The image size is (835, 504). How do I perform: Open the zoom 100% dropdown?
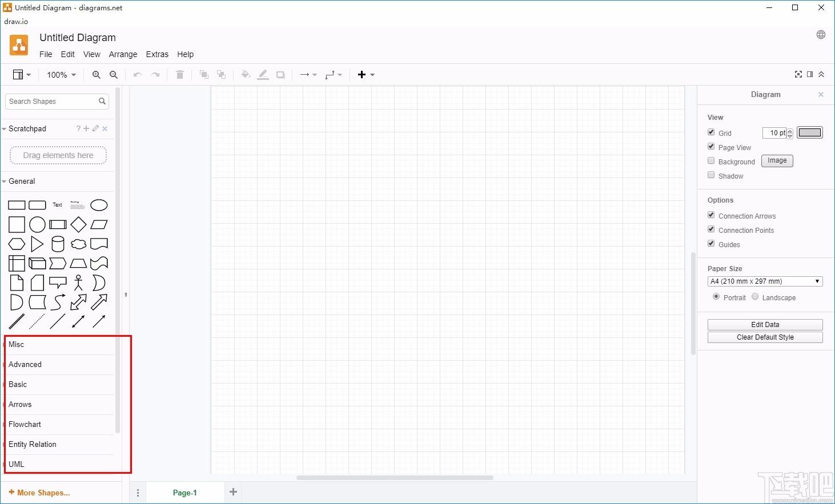click(x=61, y=75)
